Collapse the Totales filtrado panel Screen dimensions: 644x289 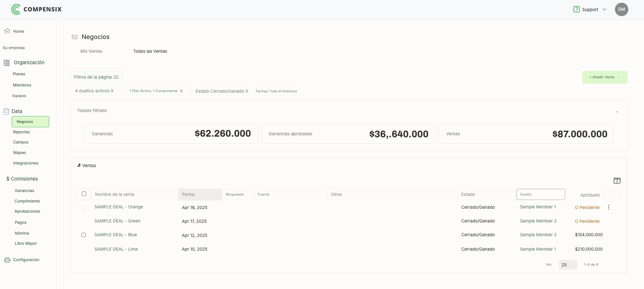click(x=617, y=112)
